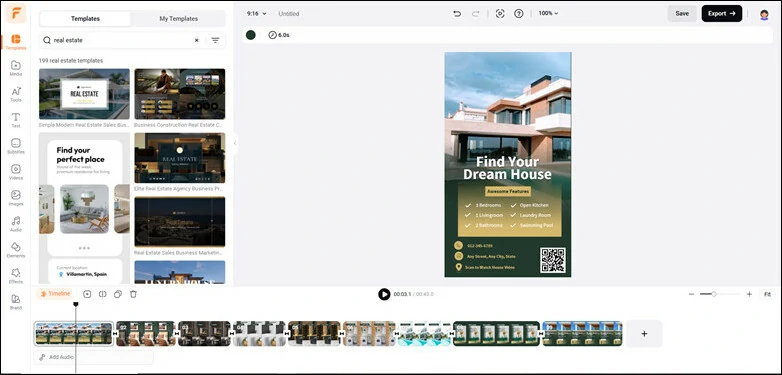
Task: Open the 9:16 aspect ratio dropdown
Action: [256, 14]
